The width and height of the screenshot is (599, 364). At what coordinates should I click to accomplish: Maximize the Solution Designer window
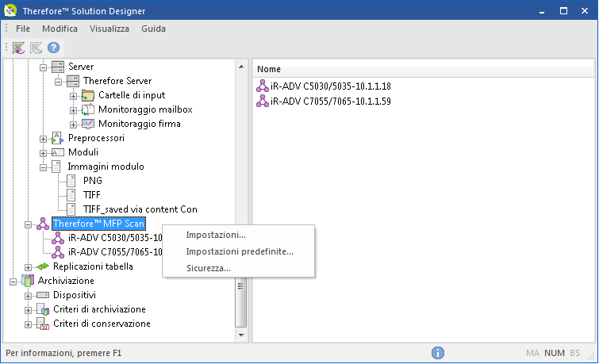(563, 10)
